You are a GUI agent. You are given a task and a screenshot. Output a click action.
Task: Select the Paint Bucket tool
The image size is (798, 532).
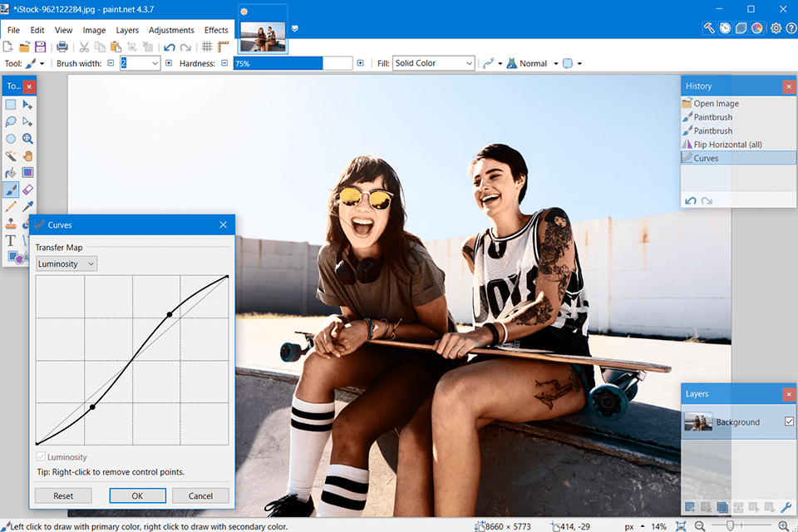11,173
